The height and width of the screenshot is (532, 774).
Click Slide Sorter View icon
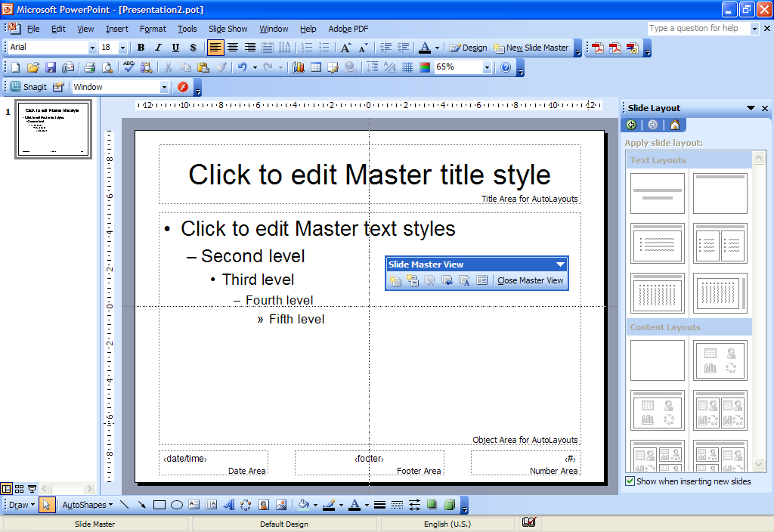pyautogui.click(x=19, y=489)
